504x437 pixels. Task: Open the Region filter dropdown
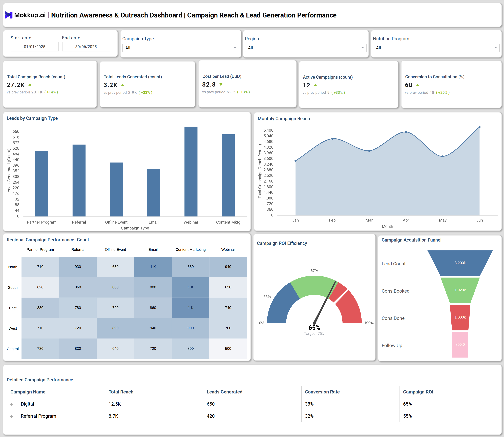306,48
